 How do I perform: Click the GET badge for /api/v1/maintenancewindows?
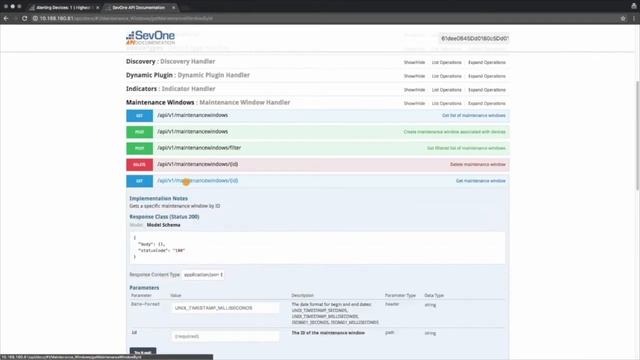(139, 116)
